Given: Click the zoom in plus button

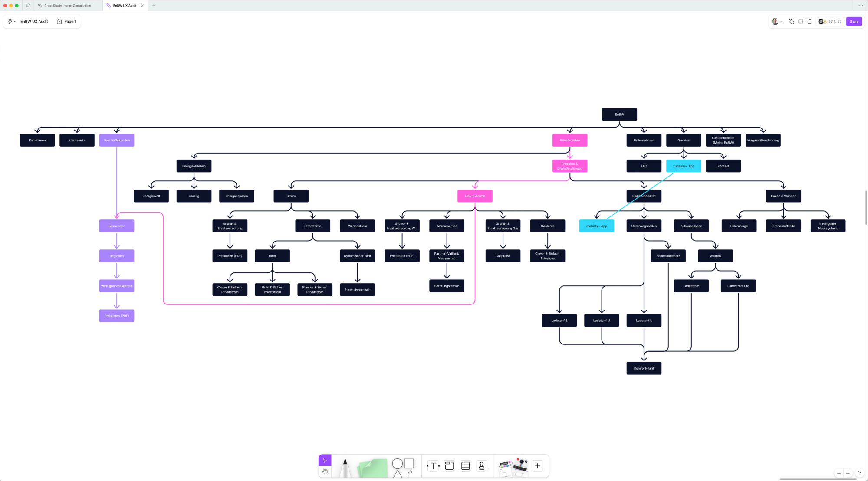Looking at the screenshot, I should pyautogui.click(x=848, y=473).
